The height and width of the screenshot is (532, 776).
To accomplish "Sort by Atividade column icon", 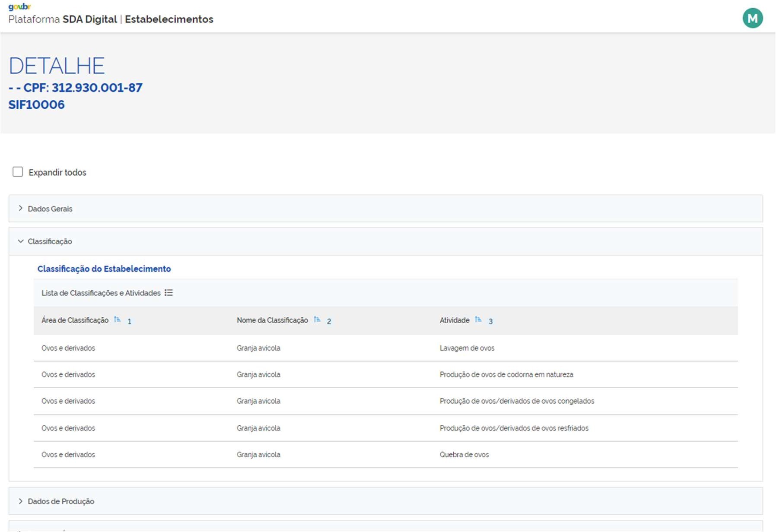I will (x=478, y=320).
